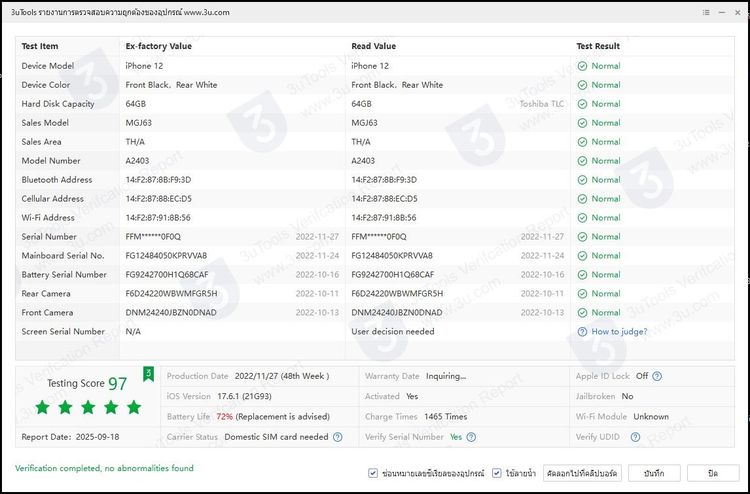Click the question icon before How to judge
Viewport: 750px width, 494px height.
coord(582,331)
